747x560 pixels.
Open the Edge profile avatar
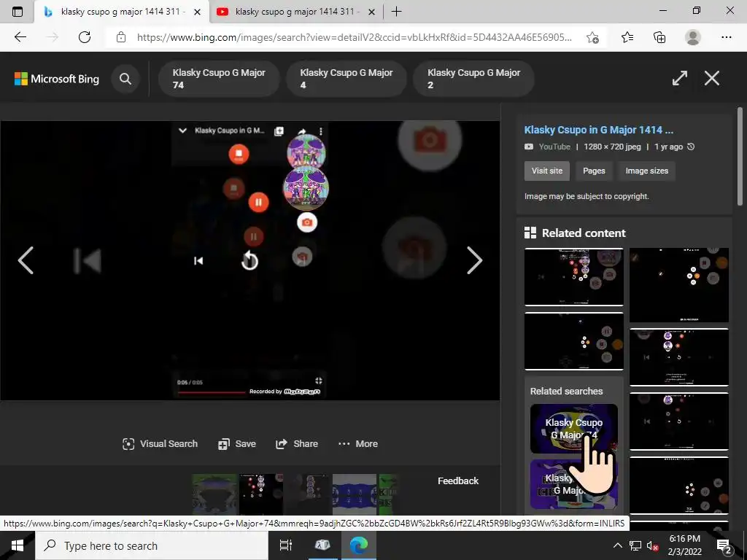(693, 37)
